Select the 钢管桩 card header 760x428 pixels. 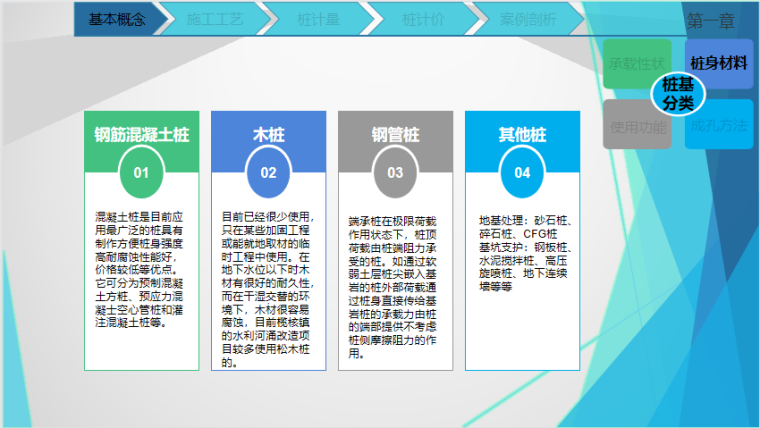coord(395,134)
